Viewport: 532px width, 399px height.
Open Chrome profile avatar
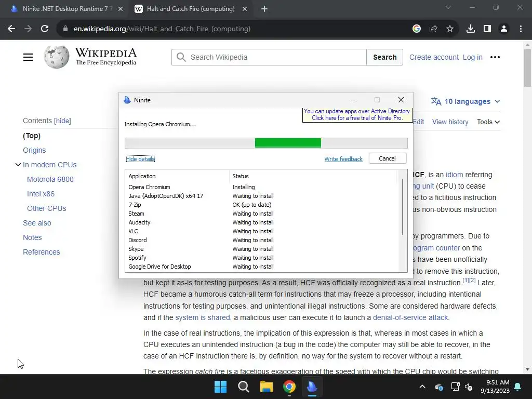click(x=504, y=29)
